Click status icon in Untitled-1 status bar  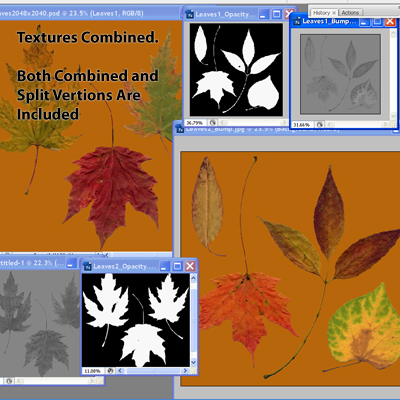point(9,380)
